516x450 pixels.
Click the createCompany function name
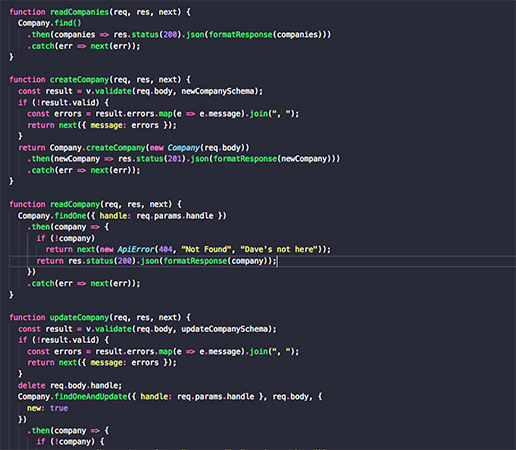(79, 80)
